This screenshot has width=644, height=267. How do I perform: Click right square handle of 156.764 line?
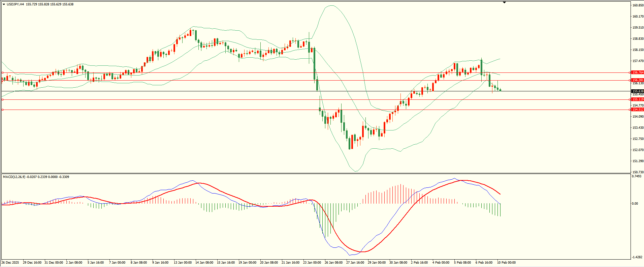click(x=630, y=72)
